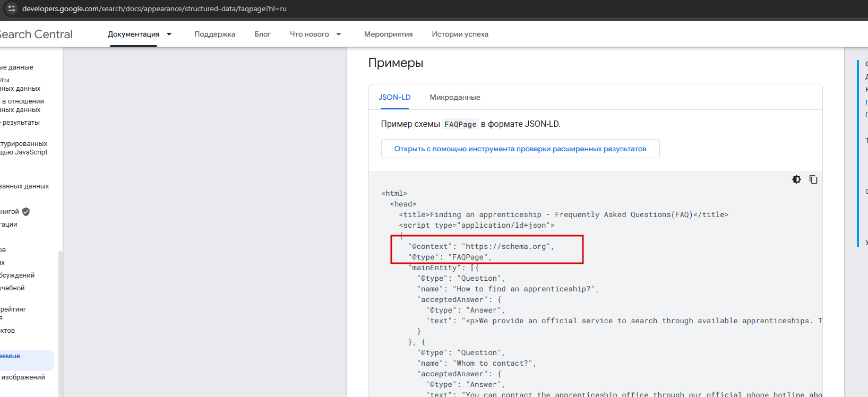Open the Мероприятия page
Screen dimensions: 868x397
(x=388, y=34)
